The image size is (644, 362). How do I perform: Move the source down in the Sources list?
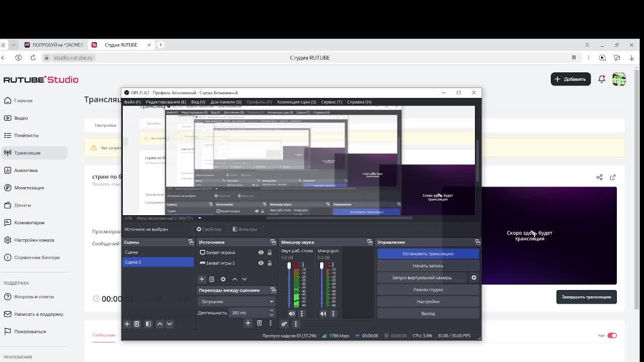click(x=245, y=279)
